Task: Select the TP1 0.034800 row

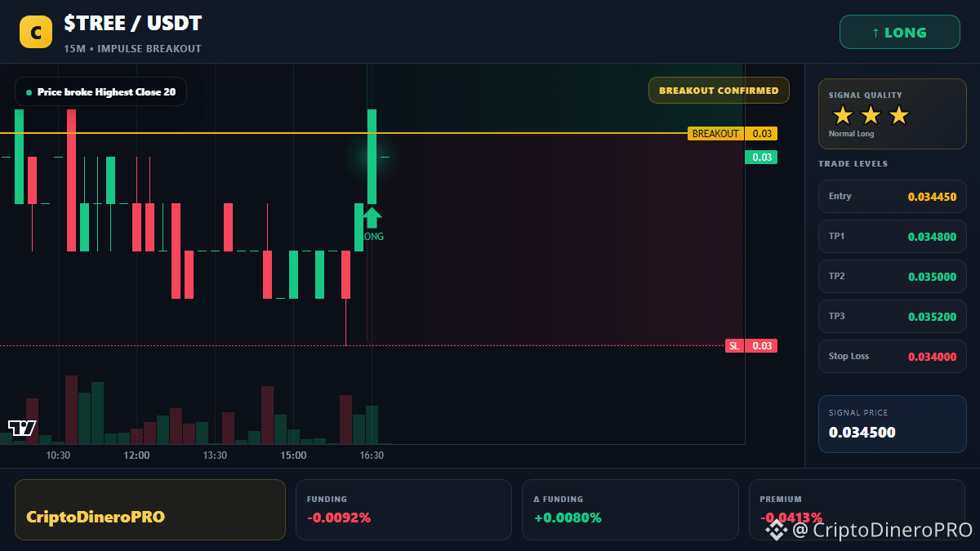Action: (893, 237)
